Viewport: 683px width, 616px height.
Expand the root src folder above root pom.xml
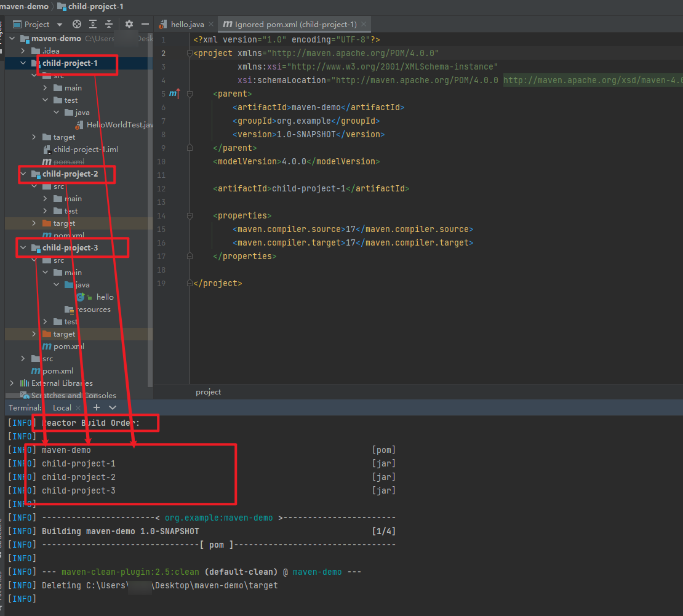tap(23, 359)
